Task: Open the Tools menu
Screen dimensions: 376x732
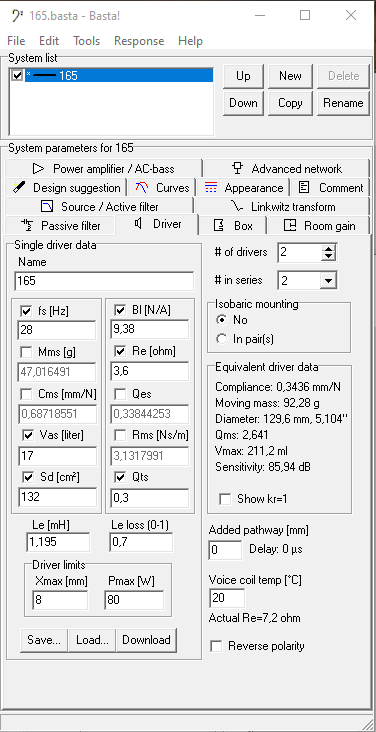Action: (x=86, y=41)
